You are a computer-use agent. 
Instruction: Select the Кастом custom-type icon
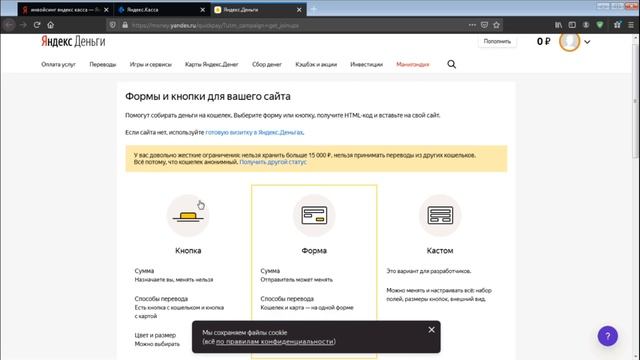(x=440, y=216)
